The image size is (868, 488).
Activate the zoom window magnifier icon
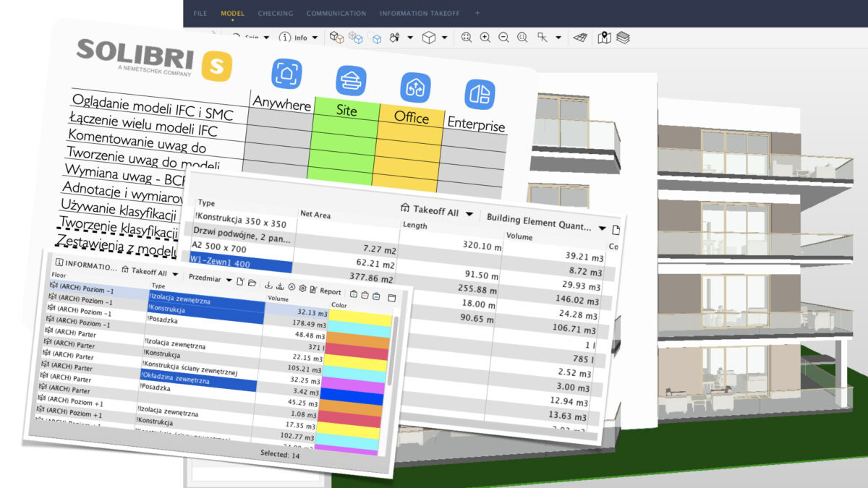(x=522, y=38)
